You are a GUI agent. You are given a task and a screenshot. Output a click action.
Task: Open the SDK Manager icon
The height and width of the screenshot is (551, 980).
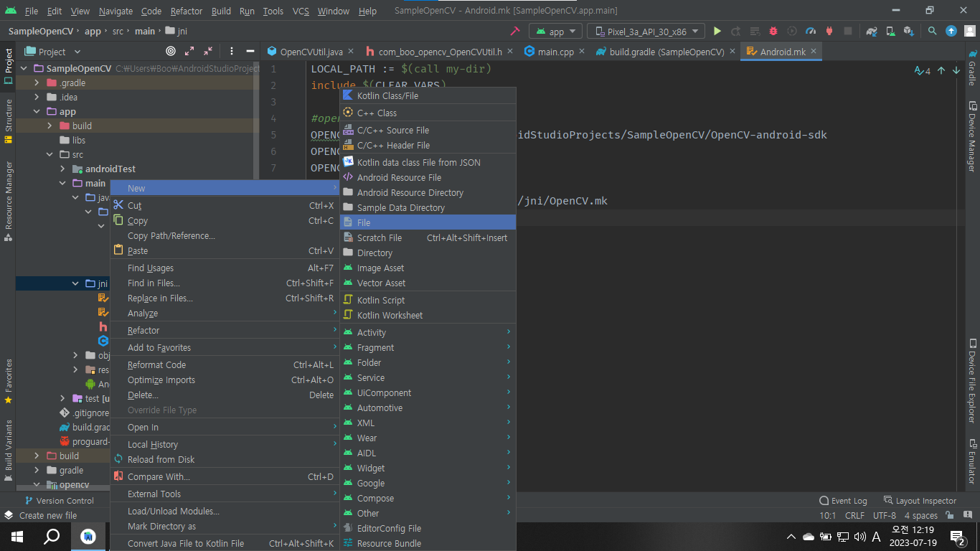point(909,32)
